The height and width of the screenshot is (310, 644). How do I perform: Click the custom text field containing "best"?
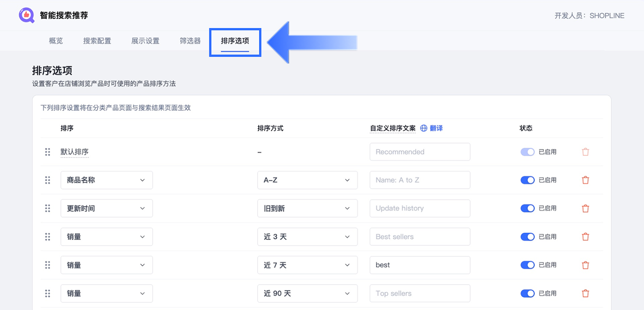pos(419,265)
